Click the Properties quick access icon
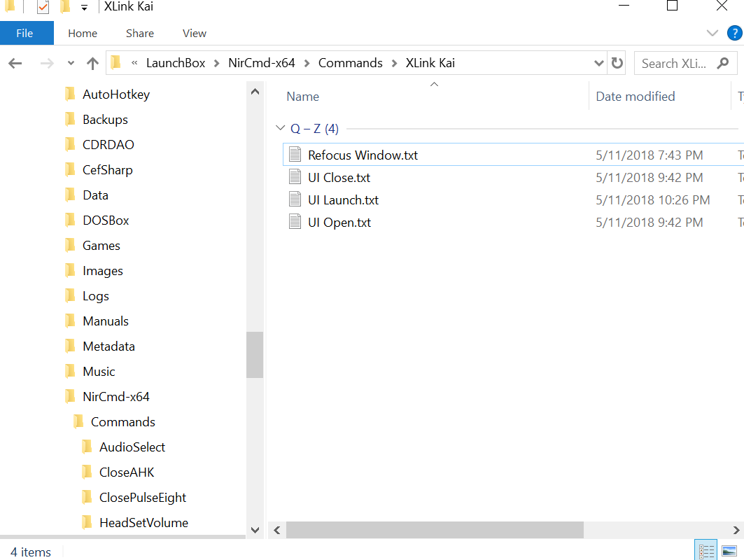This screenshot has height=560, width=744. (43, 6)
